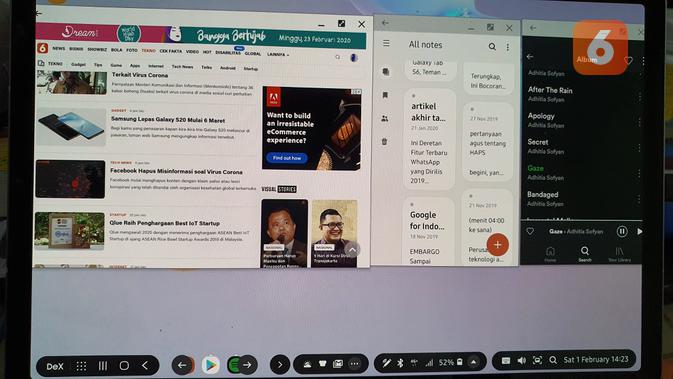The width and height of the screenshot is (673, 379).
Task: Open note 'pertanyaan agus tentang HAPS'
Action: click(x=488, y=142)
